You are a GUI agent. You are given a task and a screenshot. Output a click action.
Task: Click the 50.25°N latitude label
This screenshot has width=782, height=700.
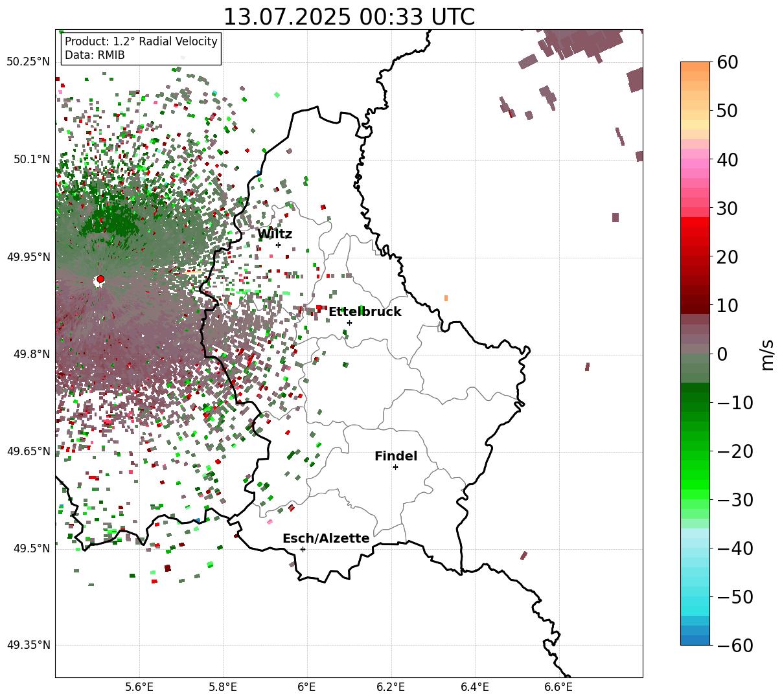tap(29, 62)
